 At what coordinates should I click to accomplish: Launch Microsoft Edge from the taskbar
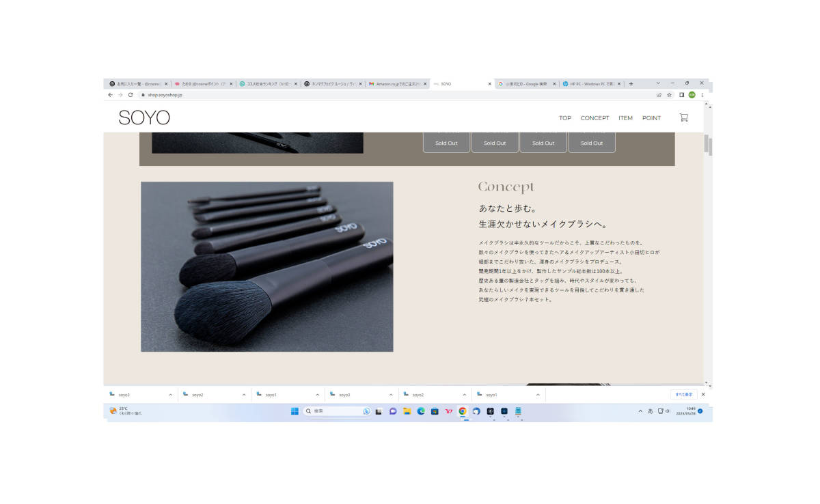(421, 411)
